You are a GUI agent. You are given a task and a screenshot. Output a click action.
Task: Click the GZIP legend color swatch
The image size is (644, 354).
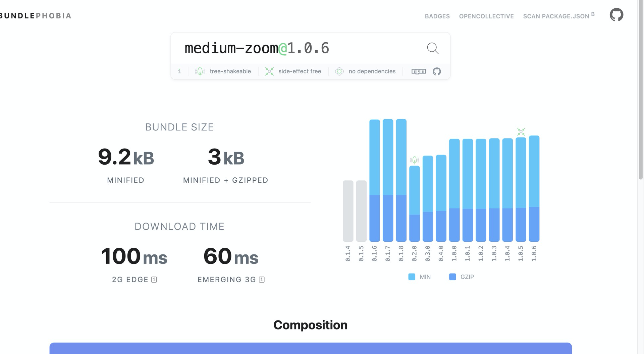(452, 277)
